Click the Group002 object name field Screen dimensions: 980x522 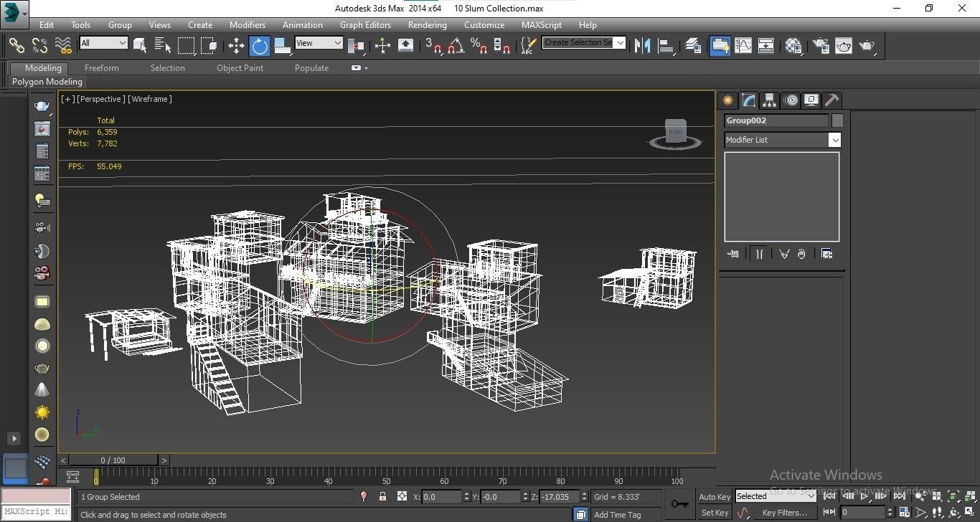[x=776, y=120]
